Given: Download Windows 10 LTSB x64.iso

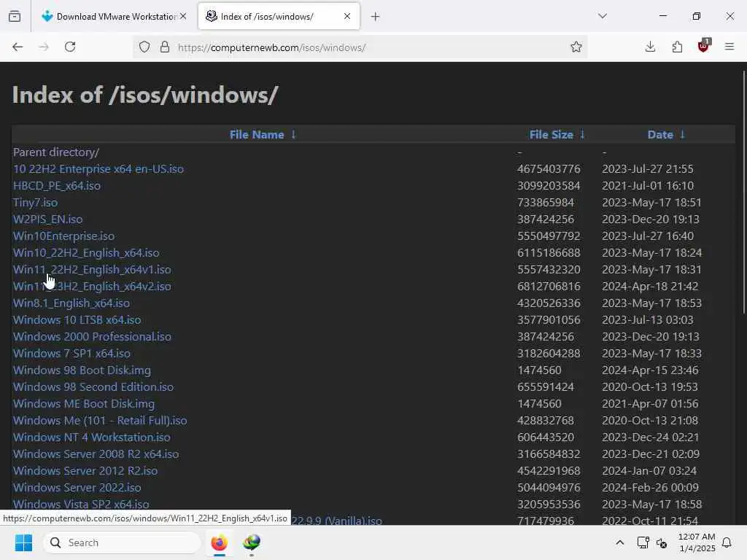Looking at the screenshot, I should pyautogui.click(x=77, y=320).
